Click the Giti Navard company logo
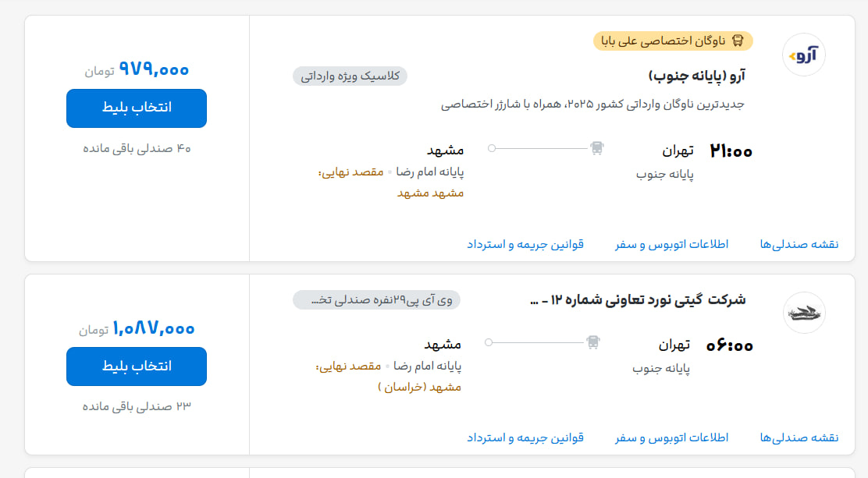This screenshot has width=868, height=478. coord(804,313)
